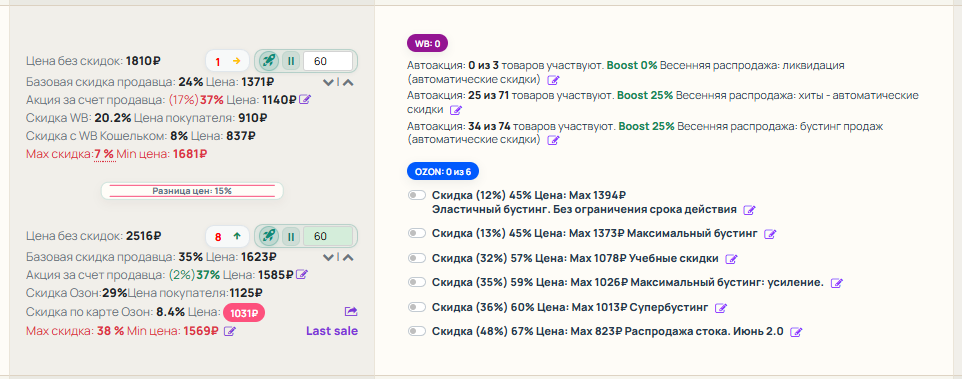Edit the 'хиты' auto-promotion
This screenshot has height=379, width=962.
point(456,110)
